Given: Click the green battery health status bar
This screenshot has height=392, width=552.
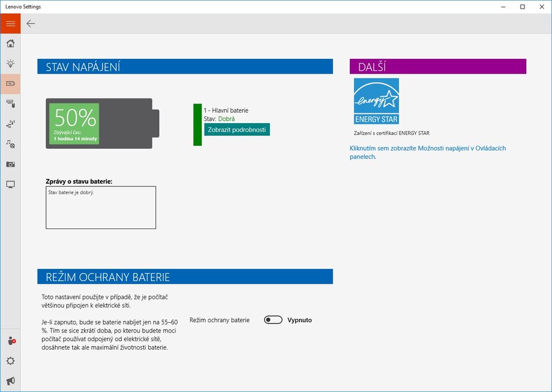Looking at the screenshot, I should click(197, 124).
